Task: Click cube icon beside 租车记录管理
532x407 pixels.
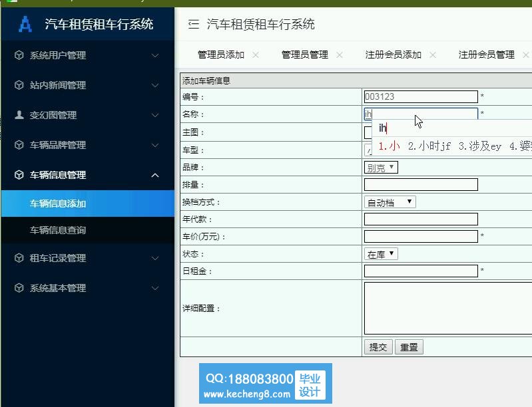Action: tap(19, 258)
